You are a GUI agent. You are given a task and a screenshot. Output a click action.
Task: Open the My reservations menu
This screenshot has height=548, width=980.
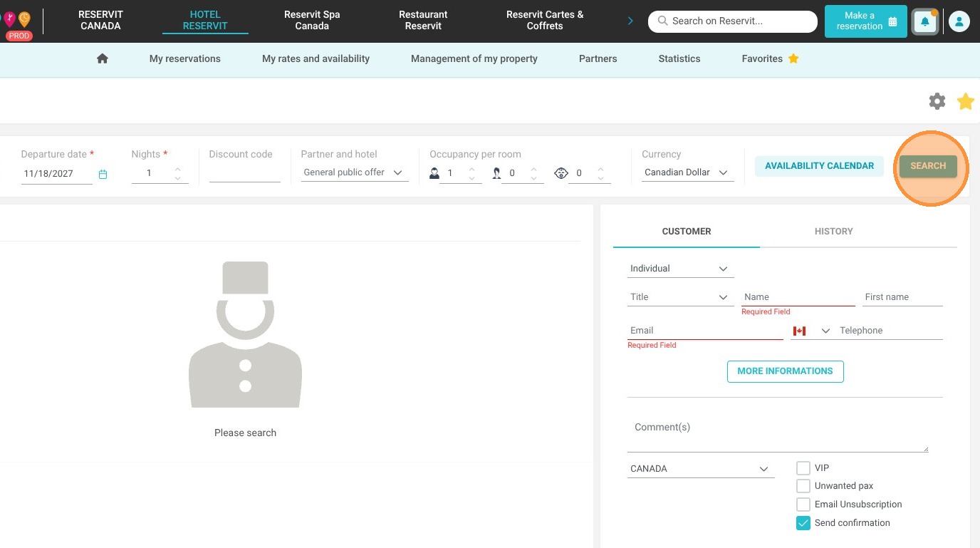click(x=185, y=58)
